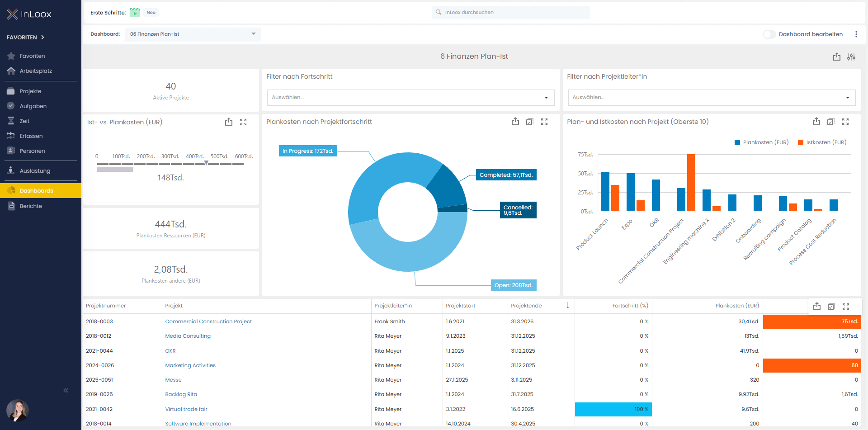The image size is (868, 430).
Task: Open the Virtual trade fair project link
Action: [186, 409]
